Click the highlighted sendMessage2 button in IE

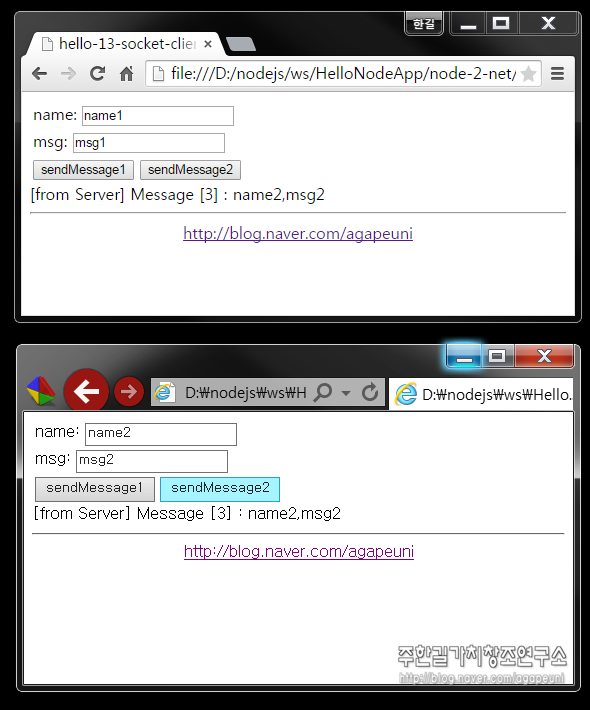coord(220,489)
